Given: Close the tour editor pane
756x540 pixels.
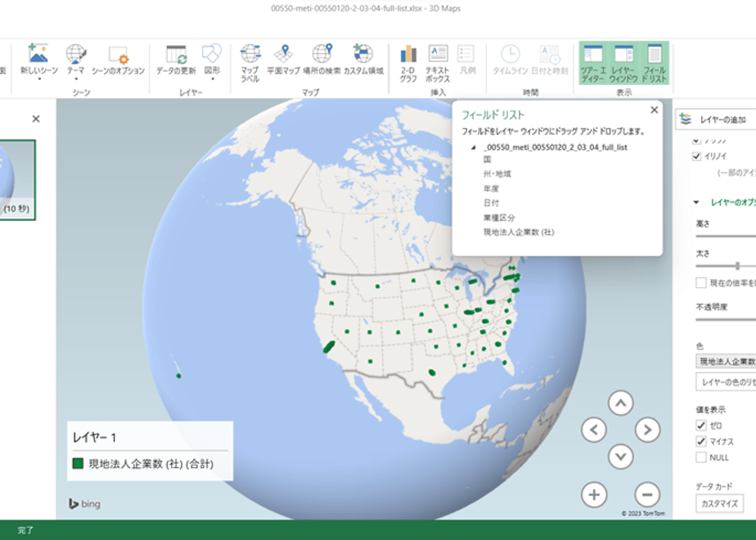Looking at the screenshot, I should [36, 119].
